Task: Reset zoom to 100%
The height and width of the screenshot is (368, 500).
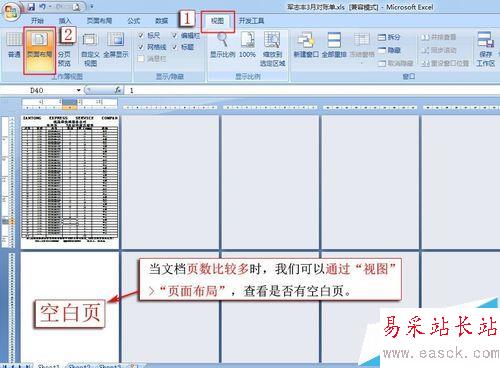Action: point(248,45)
